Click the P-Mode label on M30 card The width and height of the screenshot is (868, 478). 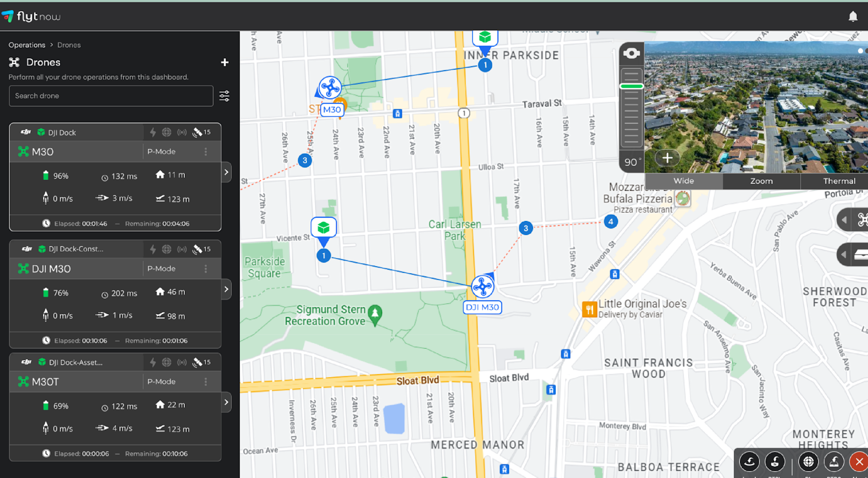pyautogui.click(x=161, y=152)
